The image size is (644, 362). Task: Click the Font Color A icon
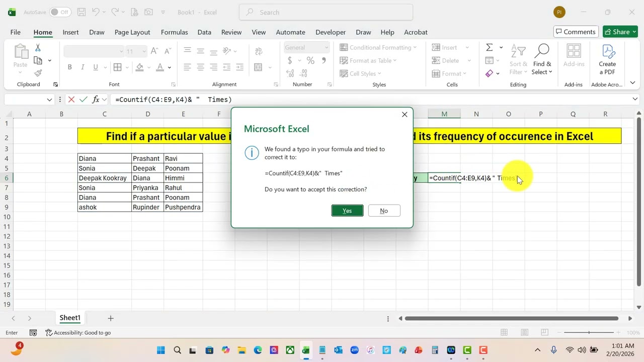tap(160, 67)
